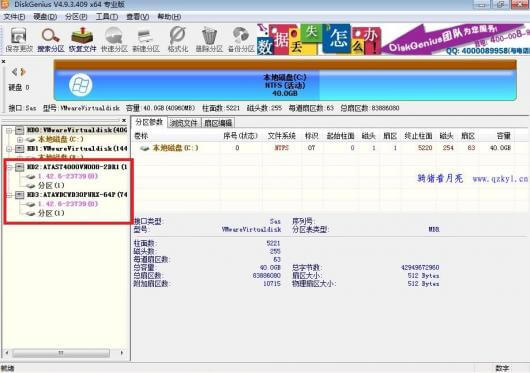Select purple 1.42.6-23739(0) partition under HD3

68,204
